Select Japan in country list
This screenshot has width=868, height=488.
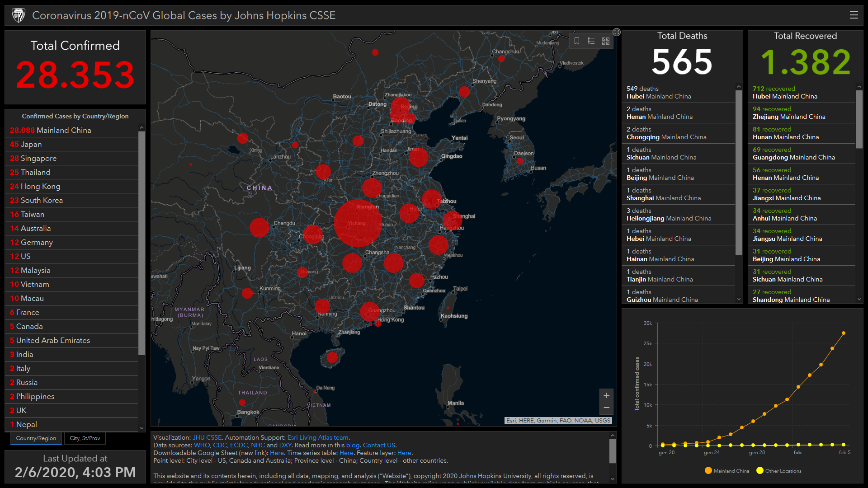[x=71, y=144]
